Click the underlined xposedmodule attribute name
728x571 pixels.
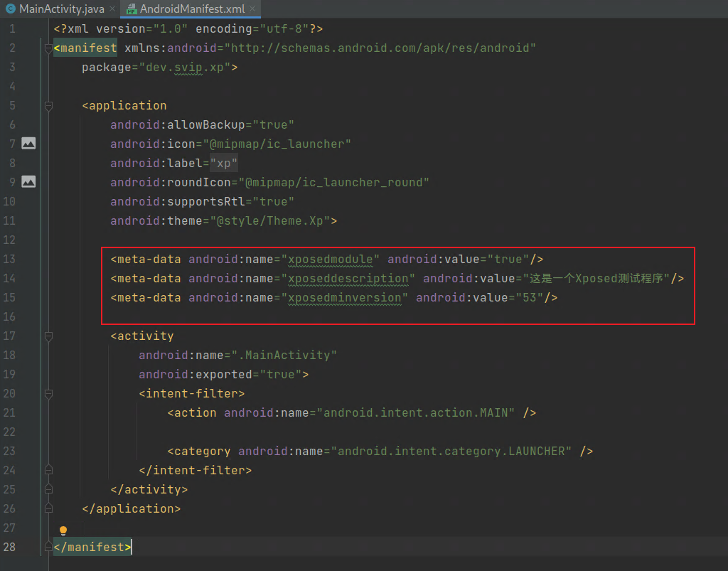330,259
